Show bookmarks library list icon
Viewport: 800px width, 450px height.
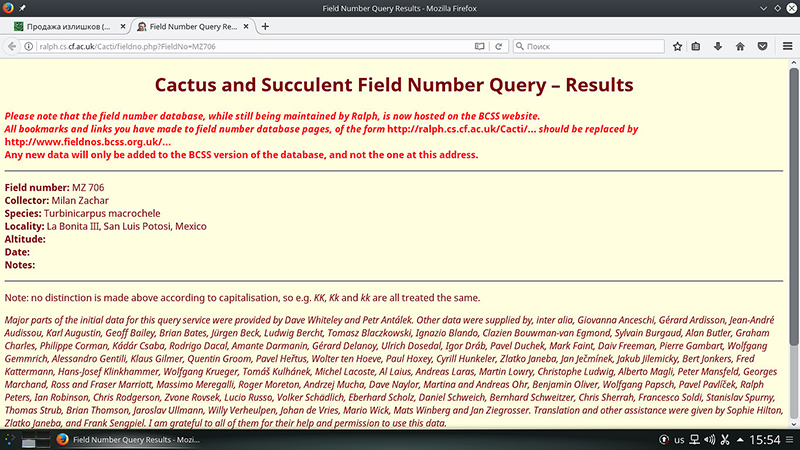(698, 46)
